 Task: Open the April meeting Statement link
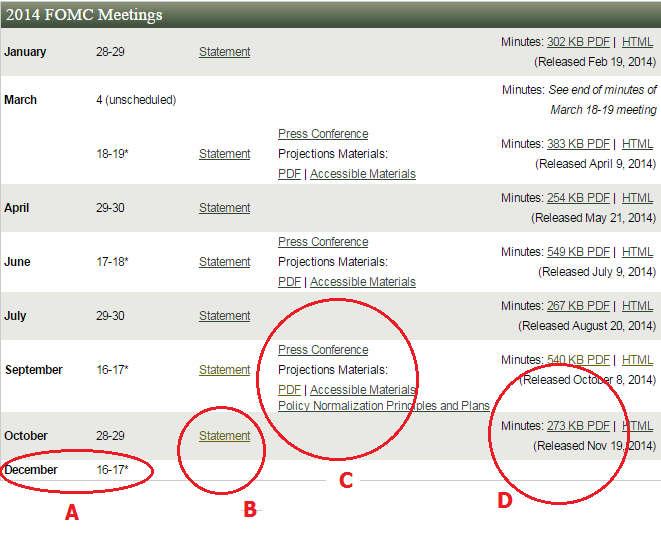pos(225,208)
